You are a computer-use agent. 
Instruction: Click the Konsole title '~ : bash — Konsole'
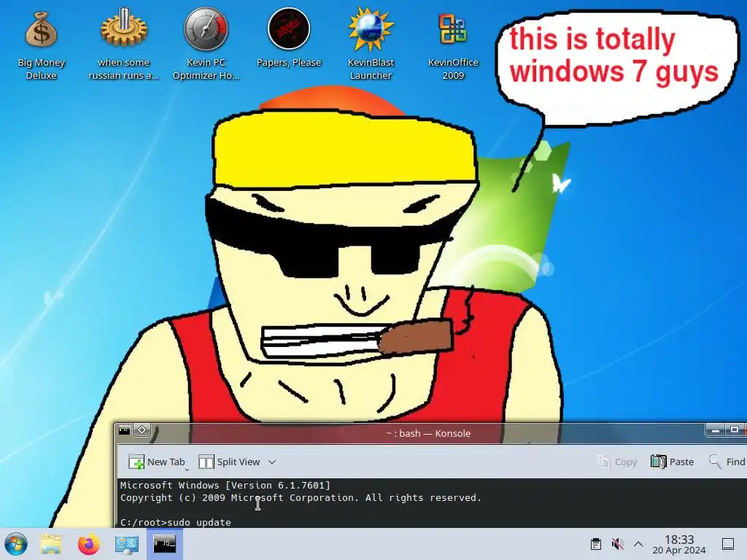pyautogui.click(x=428, y=433)
